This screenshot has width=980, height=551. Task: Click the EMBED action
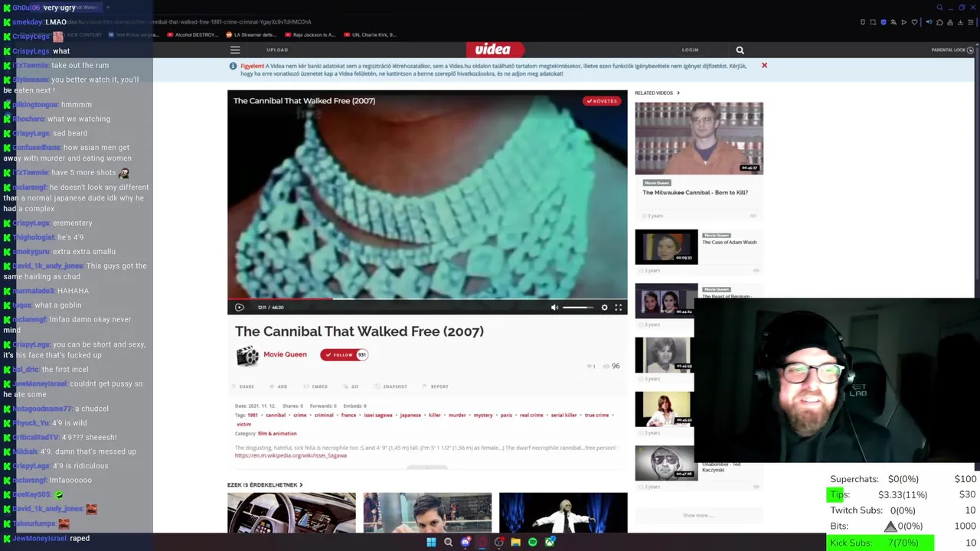click(x=315, y=386)
